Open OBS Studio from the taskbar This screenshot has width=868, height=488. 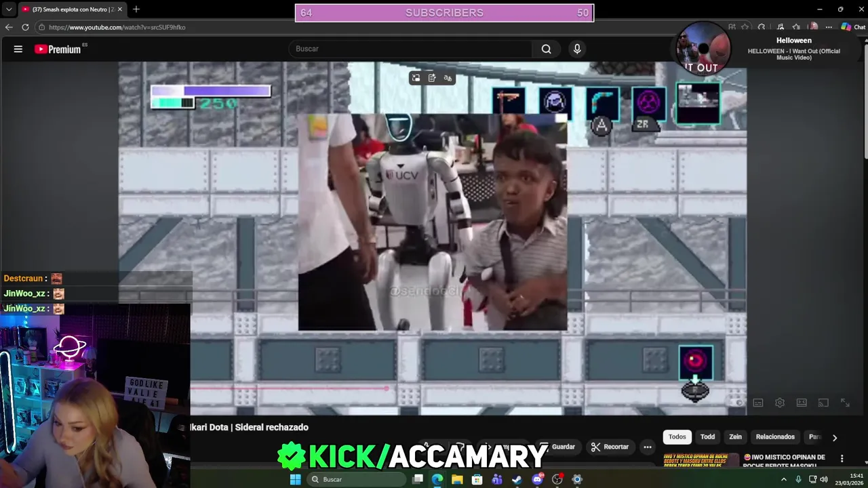557,479
